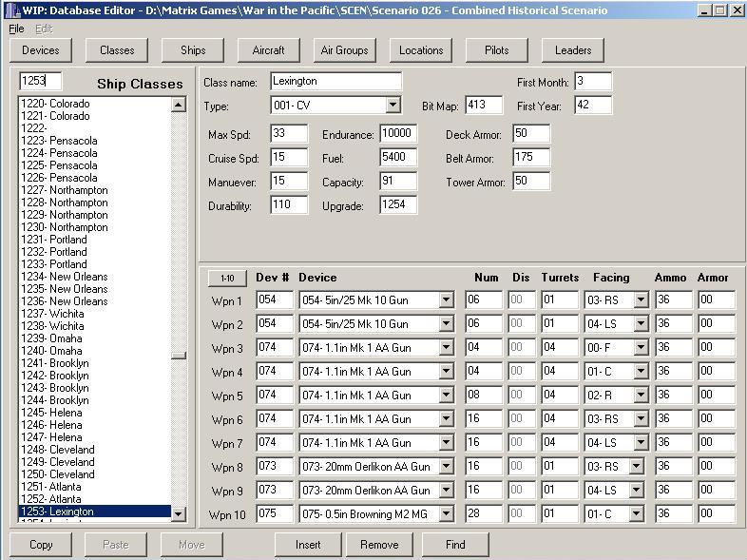This screenshot has height=560, width=747.
Task: Open the Aircraft editor section
Action: point(268,49)
